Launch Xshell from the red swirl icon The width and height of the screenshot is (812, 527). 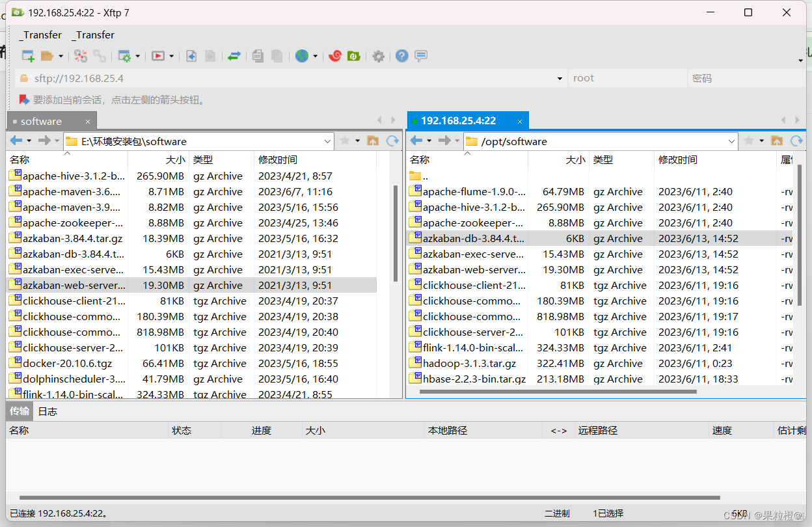pyautogui.click(x=335, y=56)
